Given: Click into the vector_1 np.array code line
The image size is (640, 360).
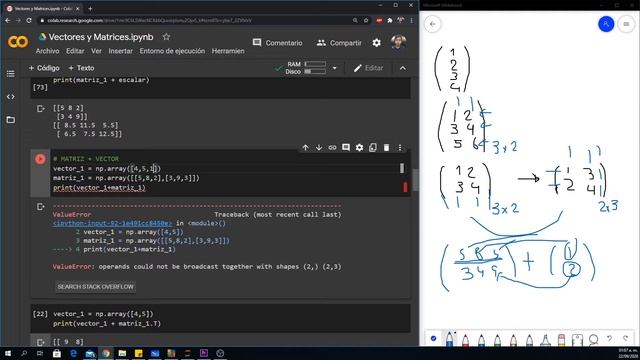Looking at the screenshot, I should click(107, 169).
